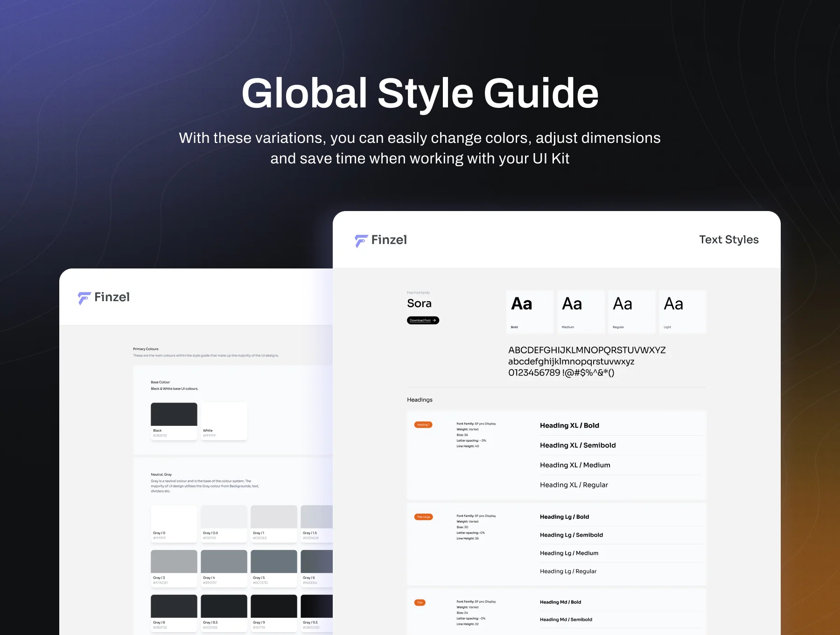Click 'Size: 30' in Heading Lg specs
Image resolution: width=840 pixels, height=635 pixels.
(462, 527)
